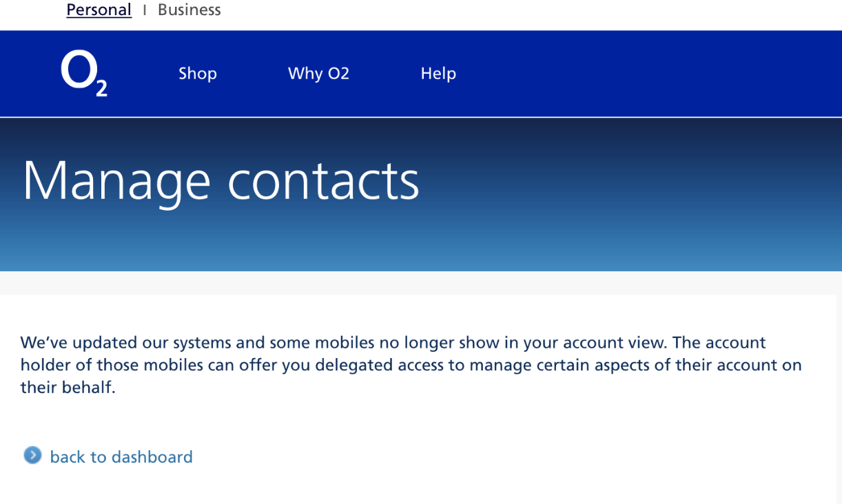Expand the Shop navigation section

(198, 73)
